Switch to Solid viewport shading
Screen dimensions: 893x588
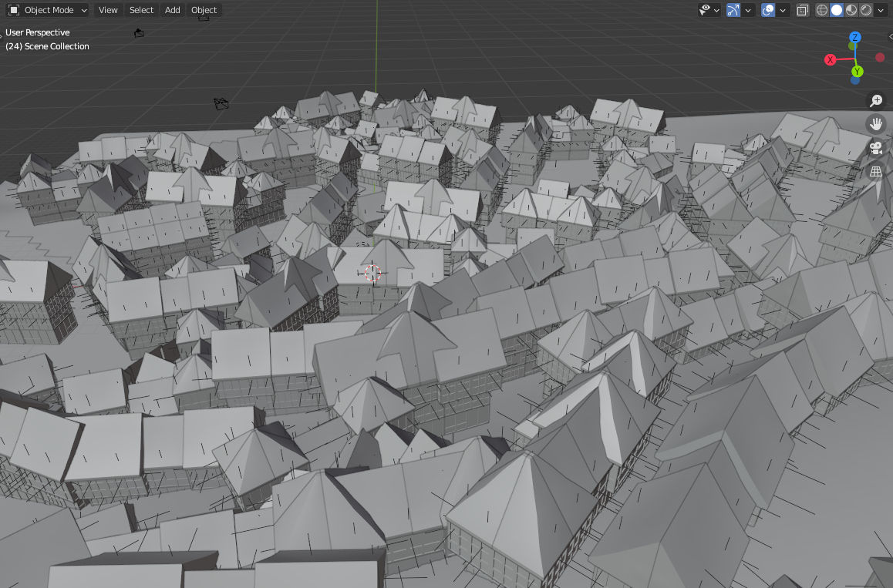point(837,10)
